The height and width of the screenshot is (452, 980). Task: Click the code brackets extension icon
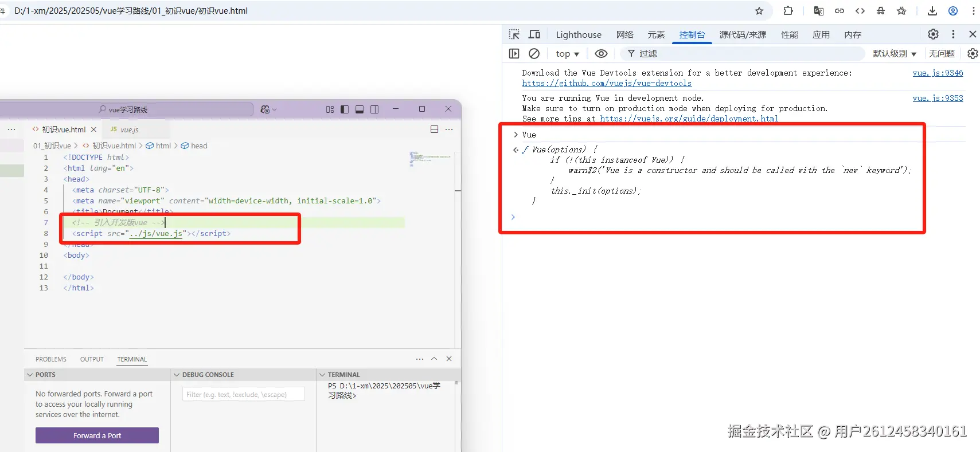[860, 11]
